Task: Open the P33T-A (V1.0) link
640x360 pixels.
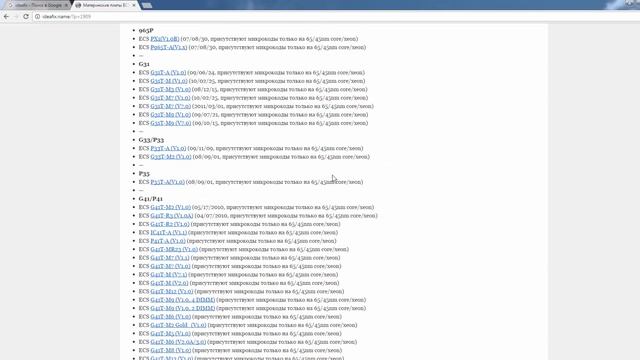Action: pos(168,148)
